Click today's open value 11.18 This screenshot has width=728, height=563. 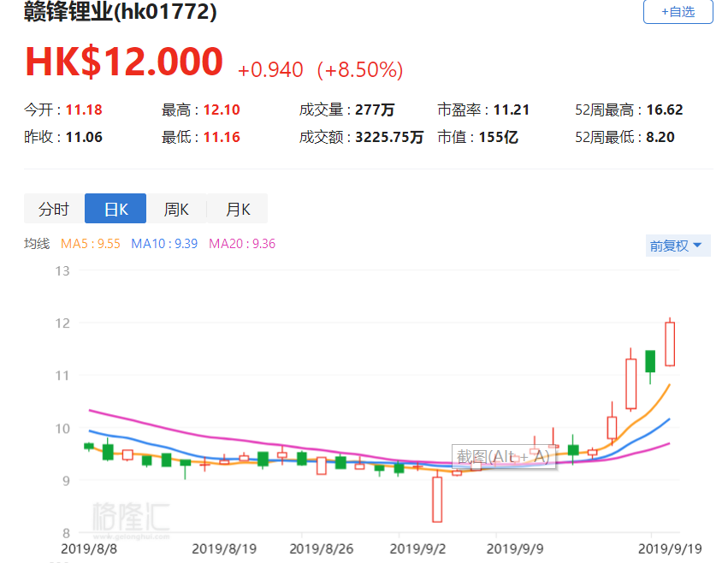pyautogui.click(x=84, y=110)
